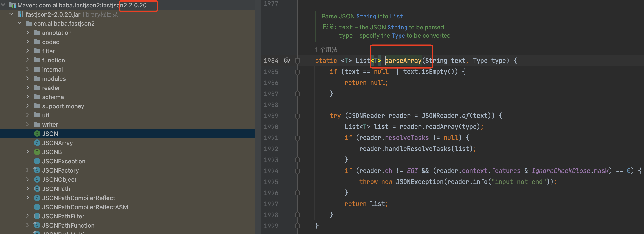Toggle the fold marker on line 1994
This screenshot has height=234, width=644.
click(x=297, y=171)
